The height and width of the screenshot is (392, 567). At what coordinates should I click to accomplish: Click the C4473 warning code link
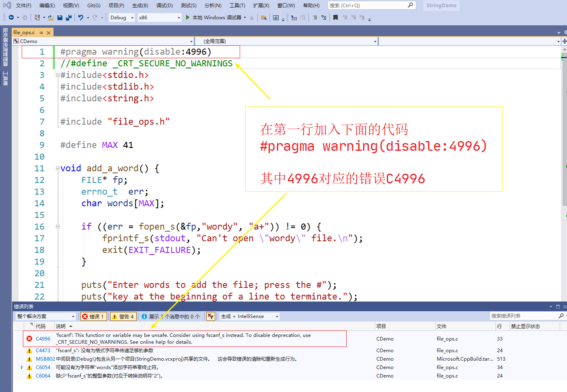[x=43, y=351]
